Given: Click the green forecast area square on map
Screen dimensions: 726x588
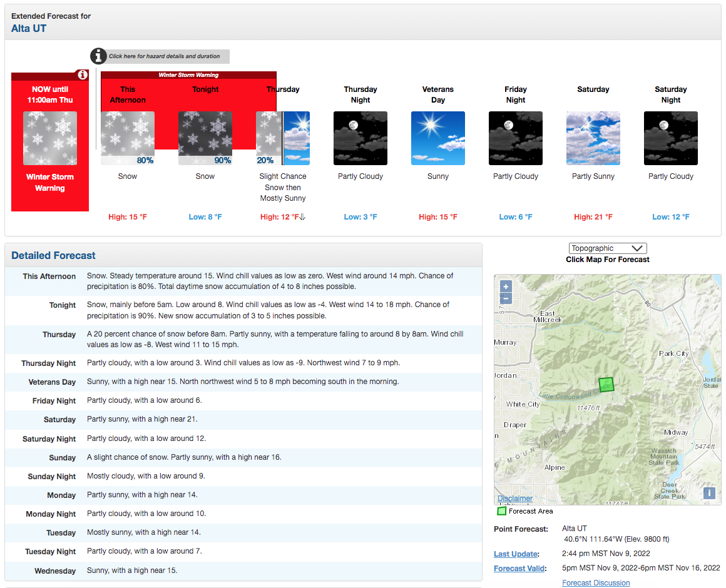Looking at the screenshot, I should (606, 385).
